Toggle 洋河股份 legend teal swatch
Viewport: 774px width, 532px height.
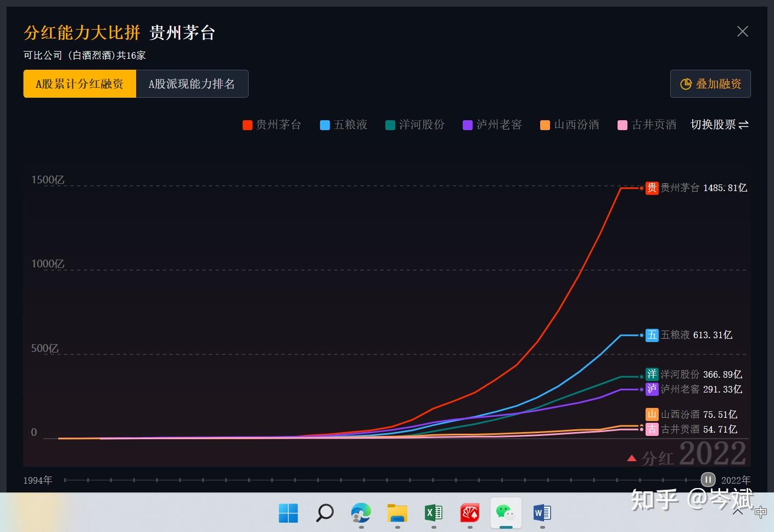tap(390, 125)
